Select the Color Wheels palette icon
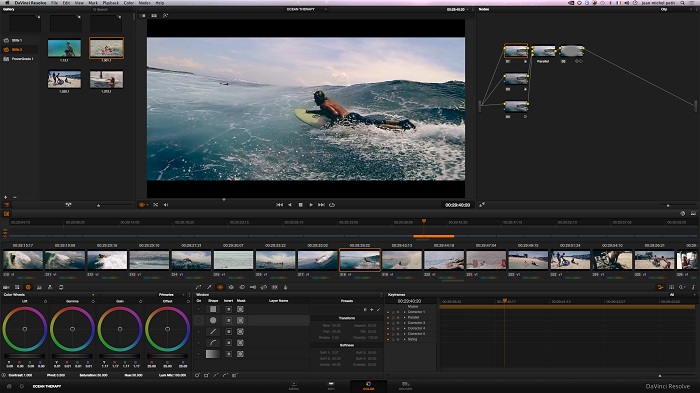Image resolution: width=700 pixels, height=393 pixels. (x=28, y=287)
